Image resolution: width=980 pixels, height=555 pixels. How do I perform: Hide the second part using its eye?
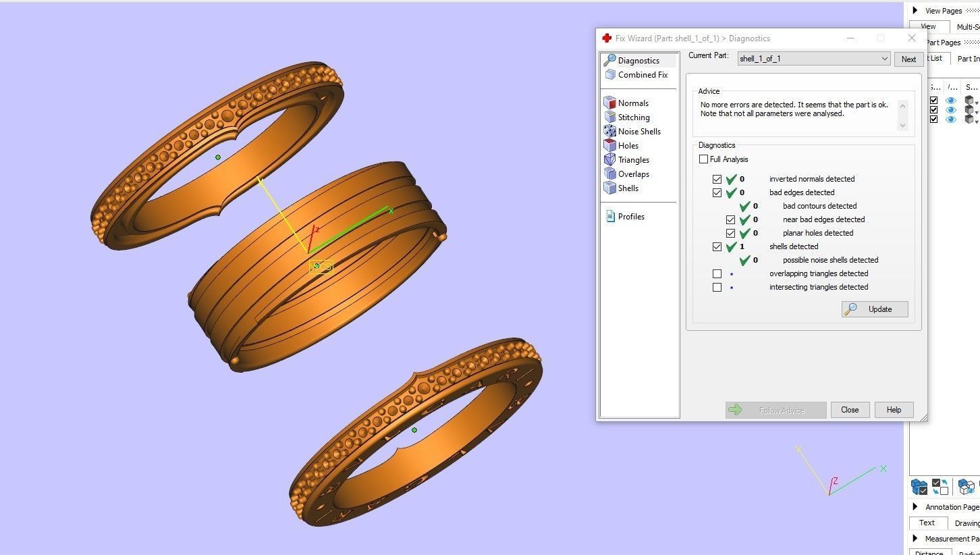[951, 110]
